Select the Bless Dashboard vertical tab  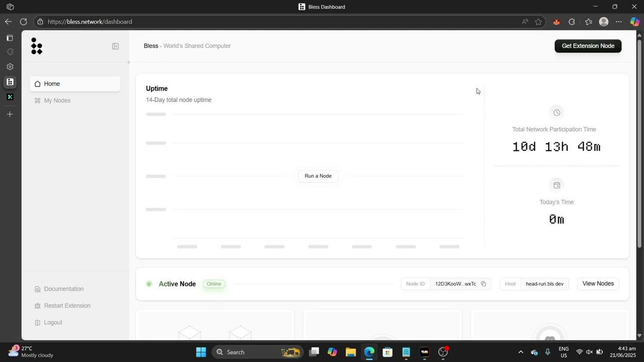point(10,82)
